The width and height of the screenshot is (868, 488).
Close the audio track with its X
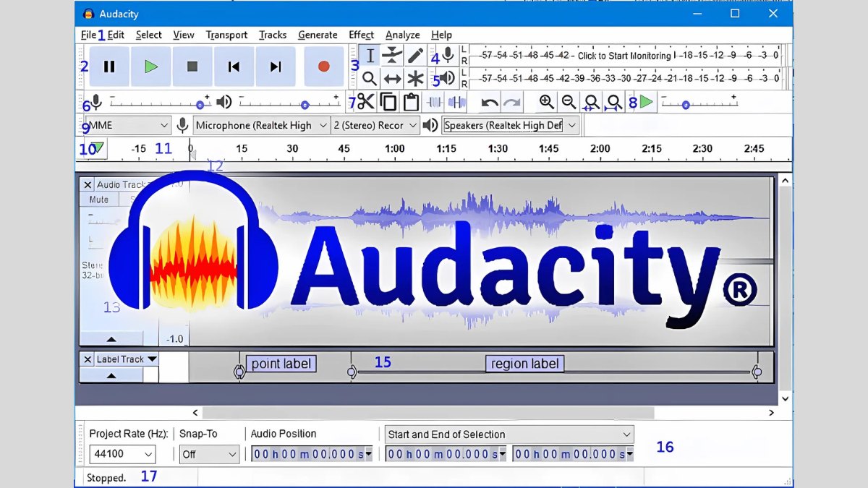[88, 185]
